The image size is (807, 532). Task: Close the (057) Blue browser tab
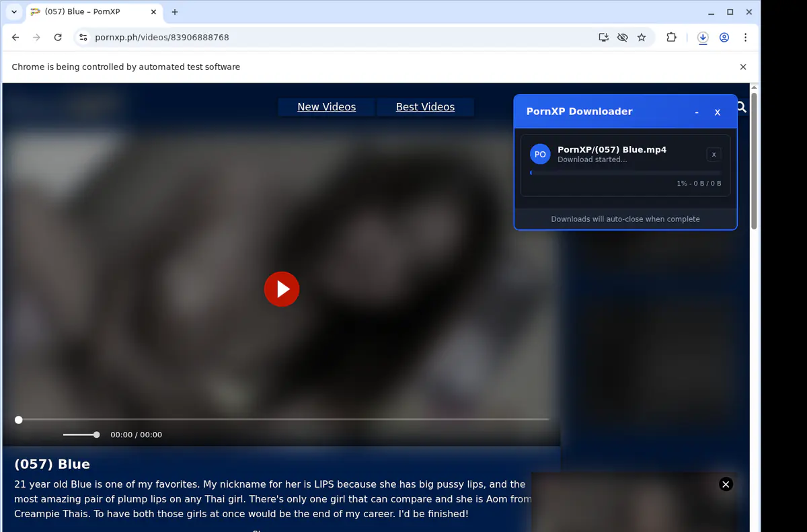(153, 12)
